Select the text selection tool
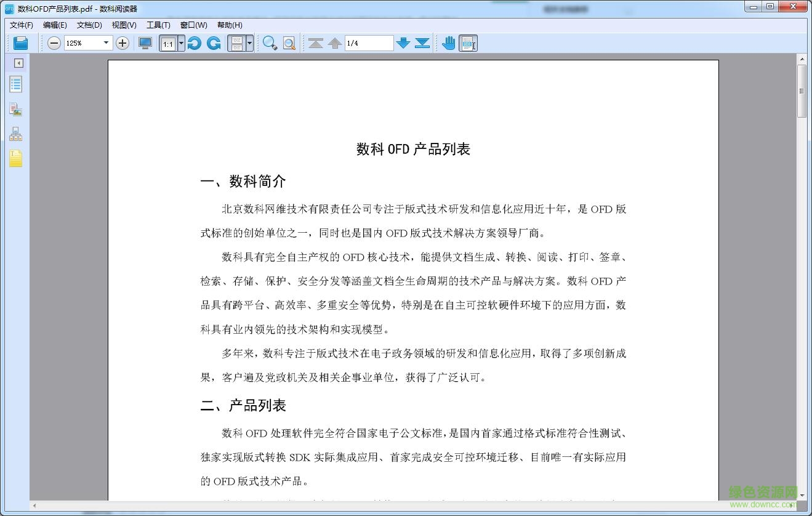812x516 pixels. tap(468, 42)
